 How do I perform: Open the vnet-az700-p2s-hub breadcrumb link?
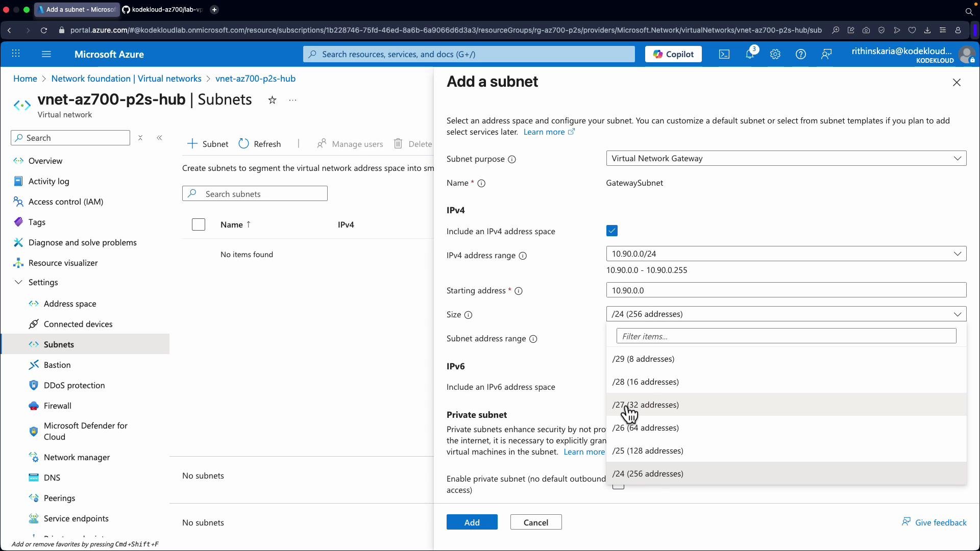(255, 79)
